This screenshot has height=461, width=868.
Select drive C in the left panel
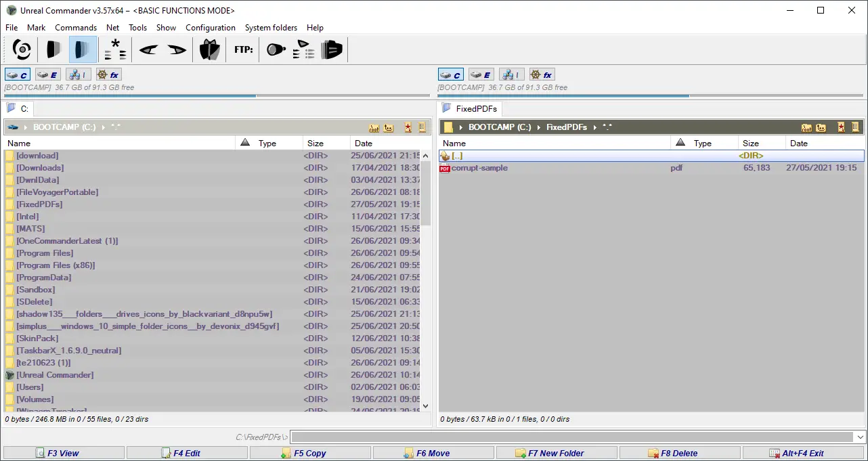pos(18,74)
